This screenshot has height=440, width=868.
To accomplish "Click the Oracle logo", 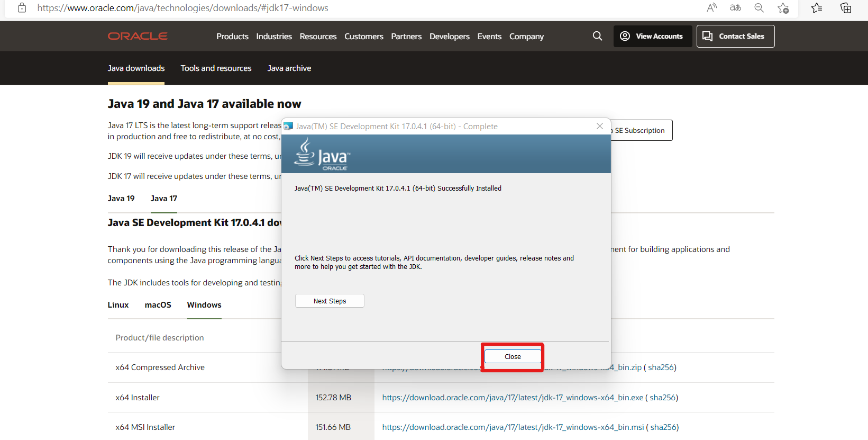I will tap(138, 36).
